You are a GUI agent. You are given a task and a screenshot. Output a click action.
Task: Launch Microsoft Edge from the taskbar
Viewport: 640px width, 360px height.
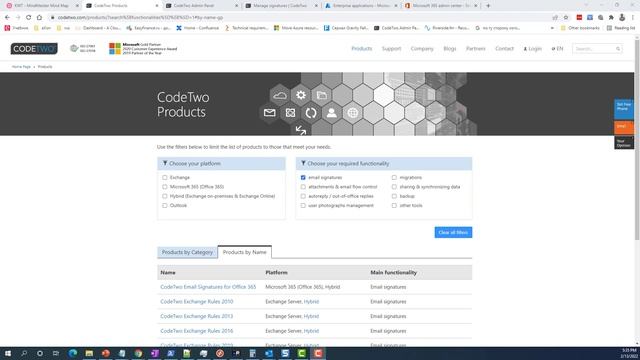[x=73, y=353]
